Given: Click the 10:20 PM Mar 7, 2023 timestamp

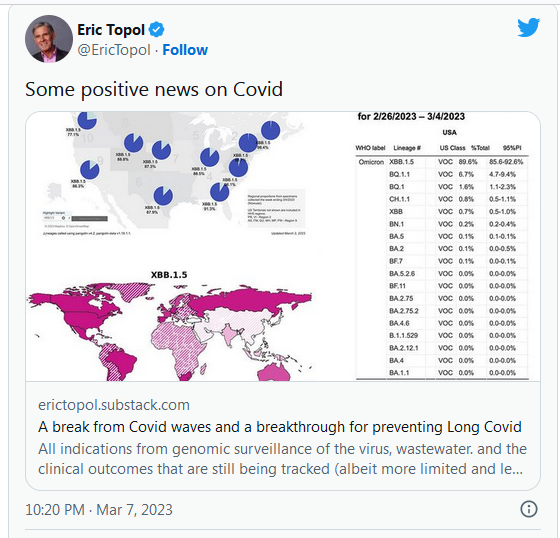Looking at the screenshot, I should click(99, 509).
